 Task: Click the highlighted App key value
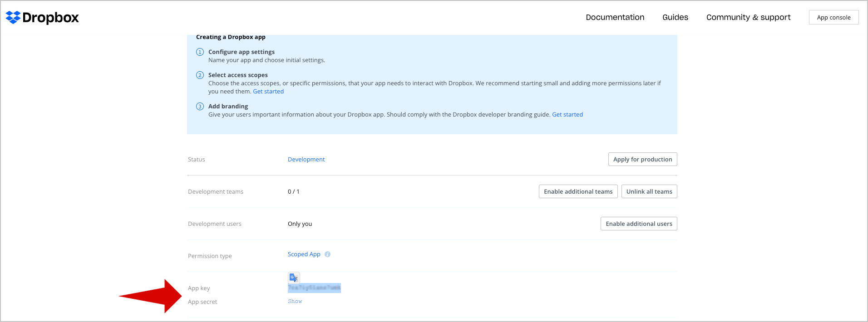[314, 288]
